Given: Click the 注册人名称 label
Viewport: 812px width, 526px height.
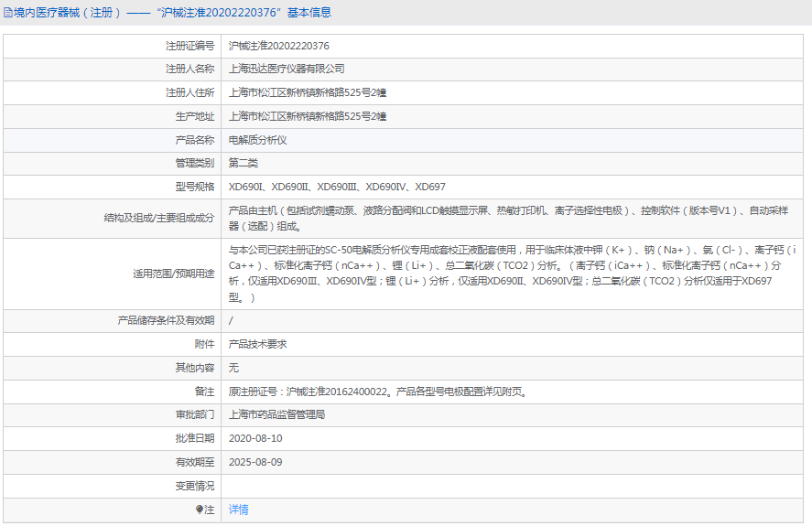Looking at the screenshot, I should tap(189, 69).
